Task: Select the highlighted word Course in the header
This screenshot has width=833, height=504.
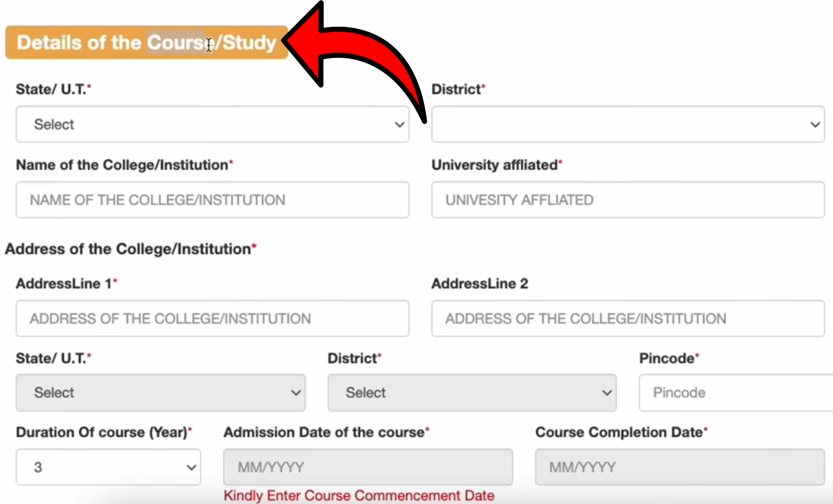Action: pyautogui.click(x=174, y=43)
